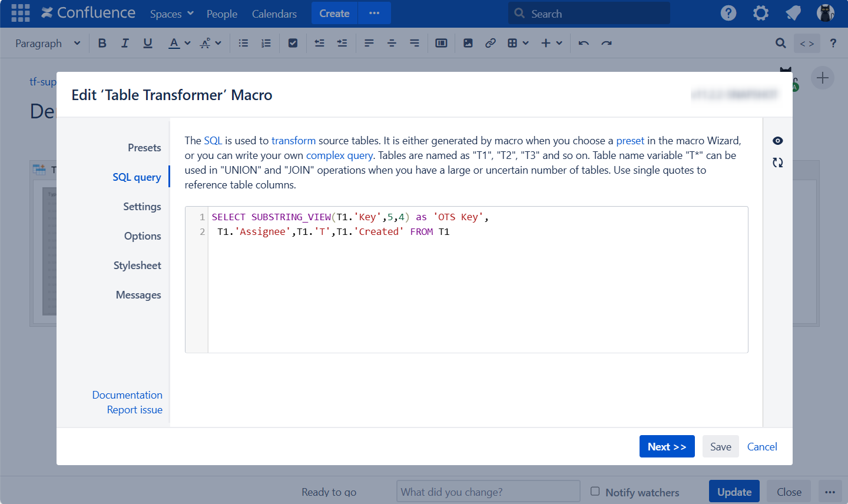Undo the last edit
The image size is (848, 504).
[x=584, y=43]
